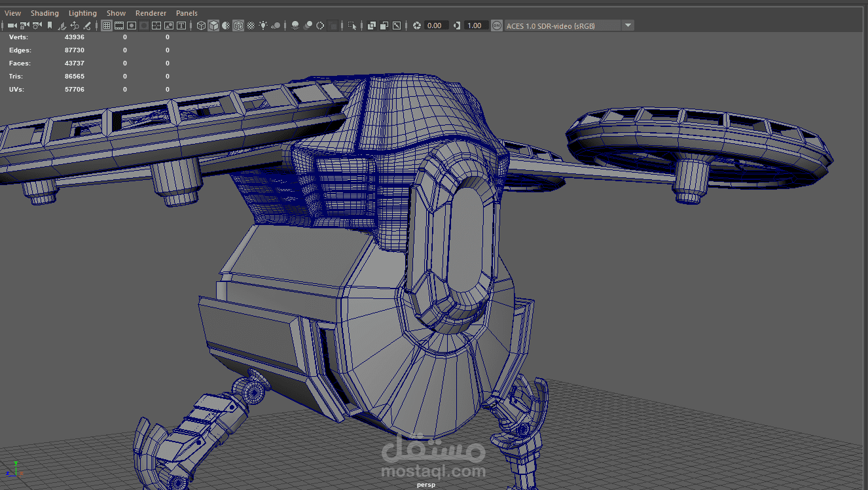Open the Renderer menu
Viewport: 868px width, 490px height.
coord(151,13)
